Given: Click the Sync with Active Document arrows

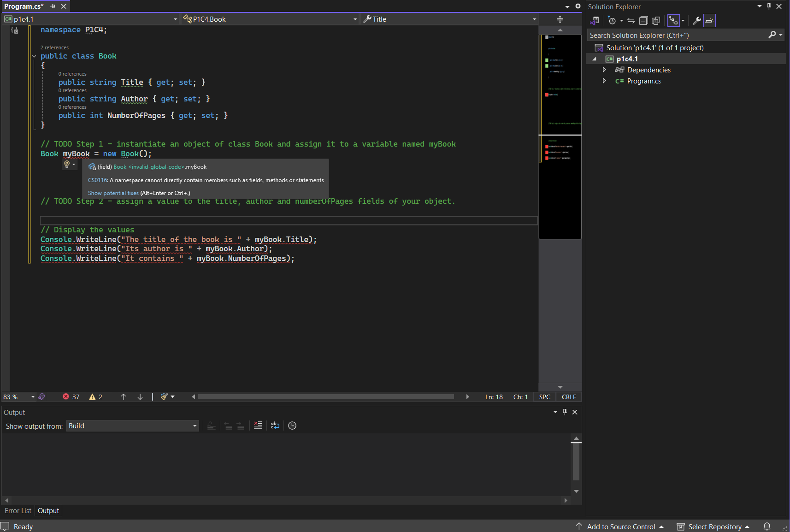Looking at the screenshot, I should (x=631, y=21).
